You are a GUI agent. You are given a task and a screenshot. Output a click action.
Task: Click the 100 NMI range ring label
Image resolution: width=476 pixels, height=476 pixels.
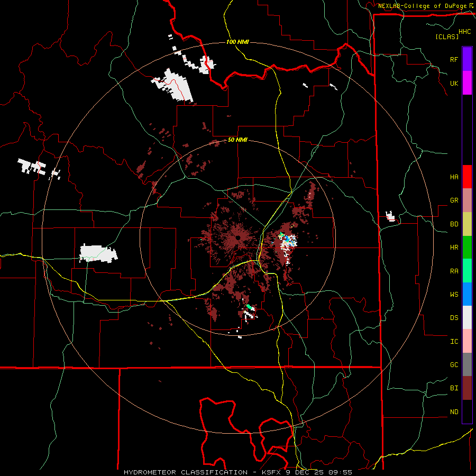[237, 42]
